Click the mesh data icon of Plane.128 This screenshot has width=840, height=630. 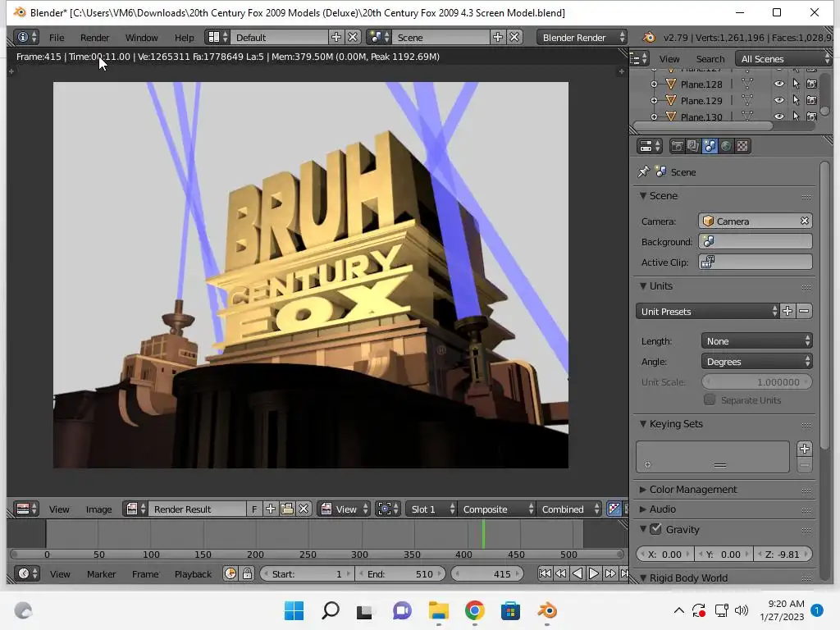(746, 84)
